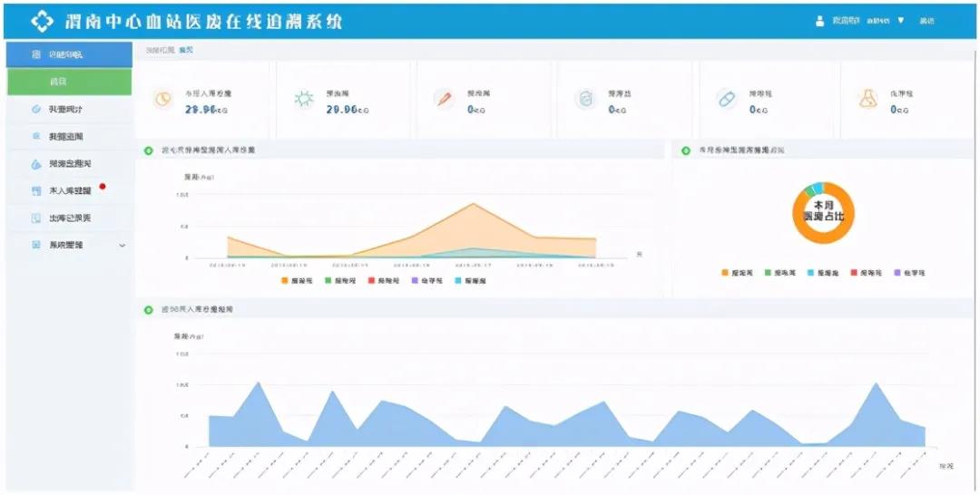This screenshot has height=495, width=980.
Task: Click the pie-chart icon on the first stat card
Action: click(163, 100)
